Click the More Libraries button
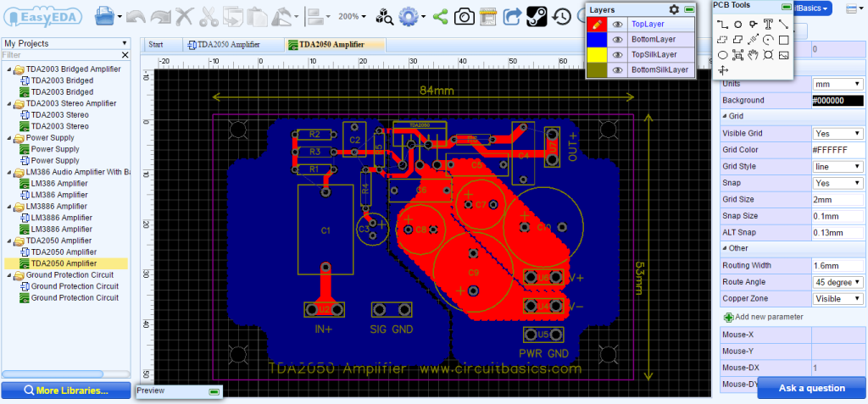868x404 pixels. pos(66,390)
